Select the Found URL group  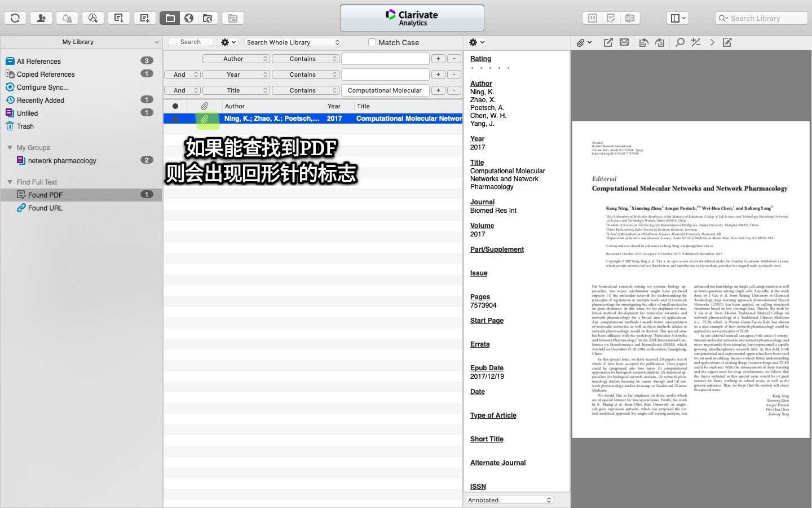(x=81, y=208)
